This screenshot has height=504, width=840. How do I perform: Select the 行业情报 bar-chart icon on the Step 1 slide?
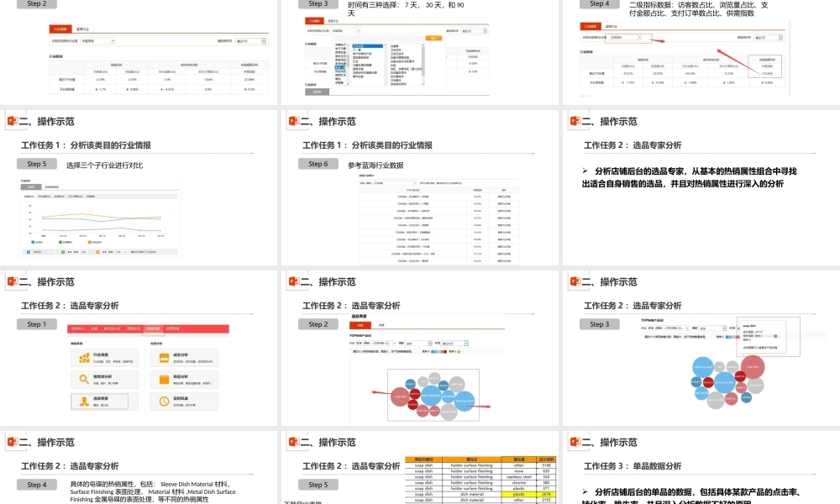click(83, 358)
